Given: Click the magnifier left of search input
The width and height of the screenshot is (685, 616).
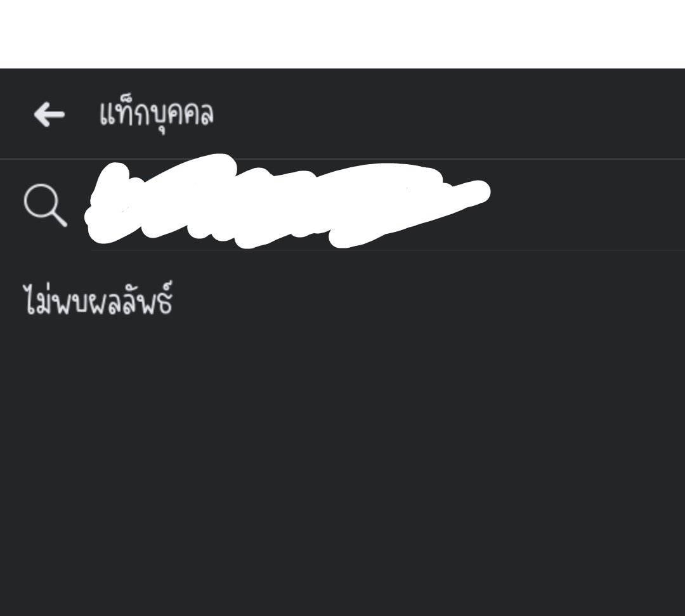Looking at the screenshot, I should pyautogui.click(x=46, y=205).
